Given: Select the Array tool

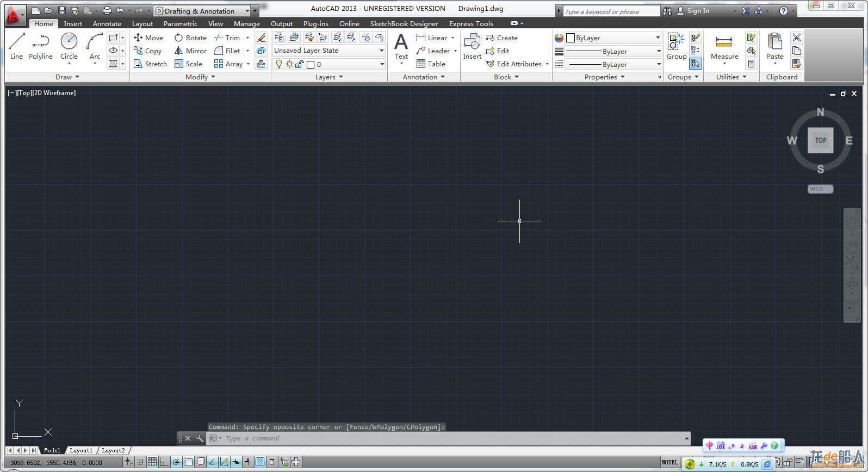Looking at the screenshot, I should [228, 64].
